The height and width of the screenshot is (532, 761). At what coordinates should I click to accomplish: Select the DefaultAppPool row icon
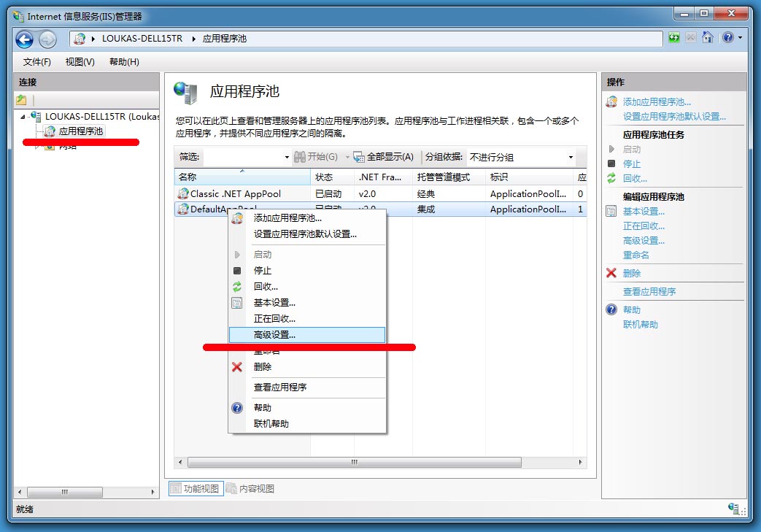click(x=183, y=209)
